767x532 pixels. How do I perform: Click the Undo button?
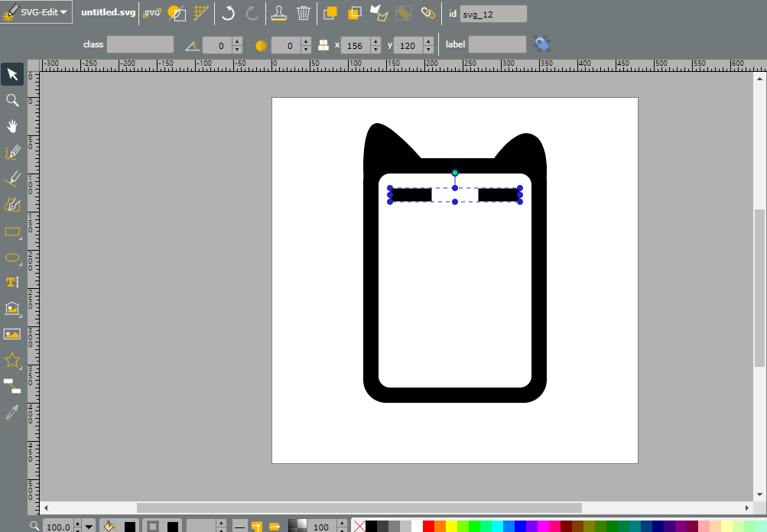(228, 13)
